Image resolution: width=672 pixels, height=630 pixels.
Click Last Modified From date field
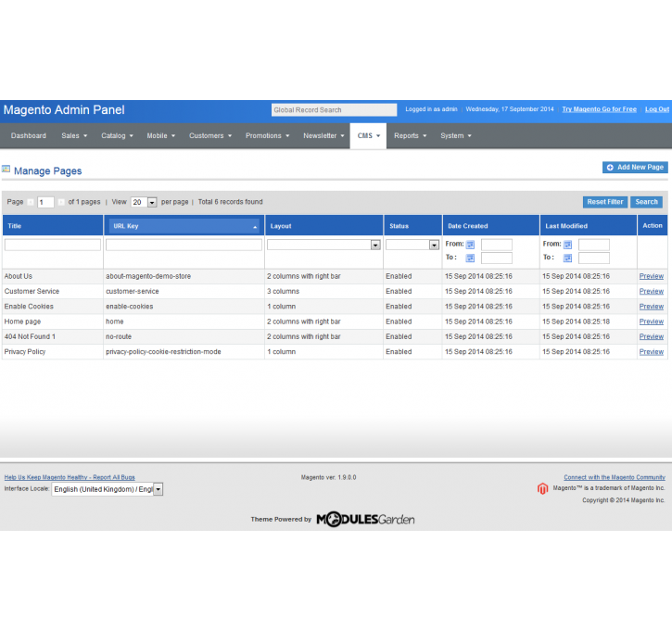coord(593,245)
